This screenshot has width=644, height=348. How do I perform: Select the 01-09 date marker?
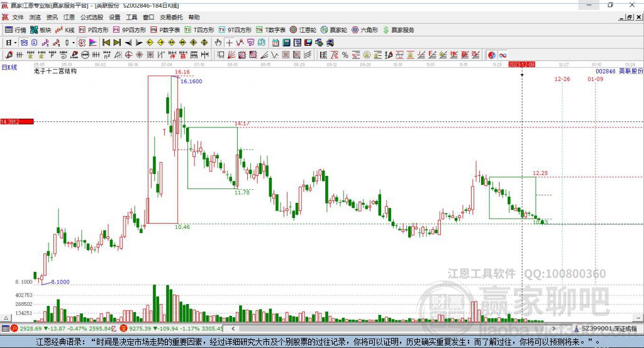[x=595, y=79]
